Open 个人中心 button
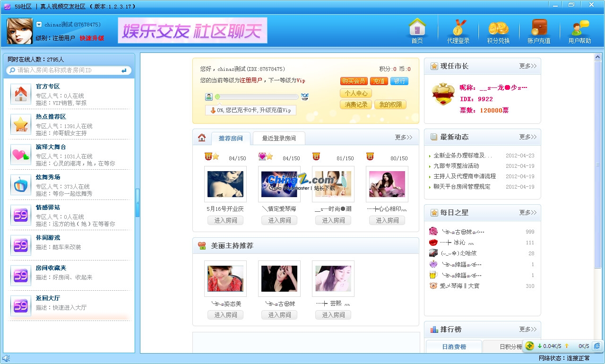The height and width of the screenshot is (364, 605). (x=356, y=93)
